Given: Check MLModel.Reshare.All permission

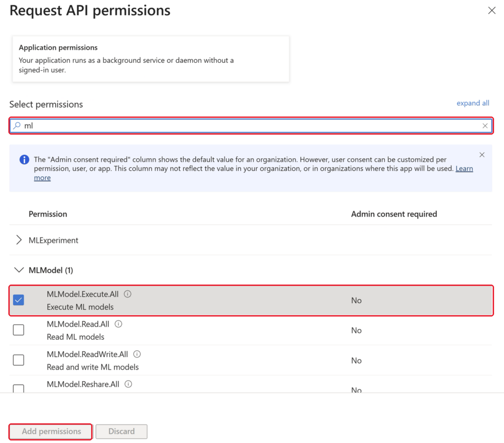Looking at the screenshot, I should tap(18, 388).
